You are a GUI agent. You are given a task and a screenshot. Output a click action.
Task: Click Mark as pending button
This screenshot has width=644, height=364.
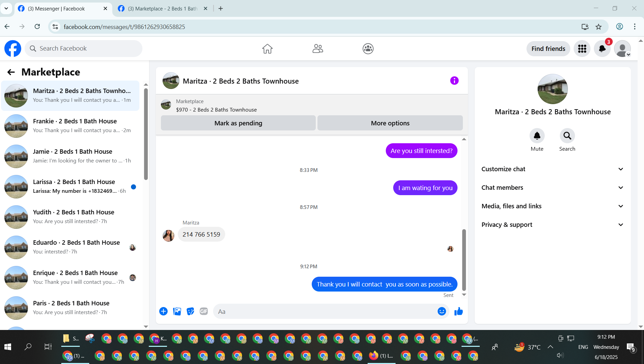(x=238, y=123)
